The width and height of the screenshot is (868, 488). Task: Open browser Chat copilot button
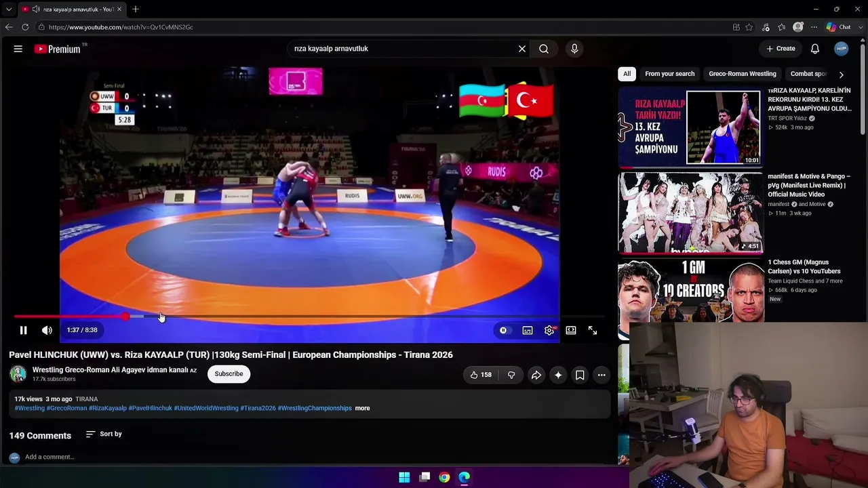[x=839, y=27]
